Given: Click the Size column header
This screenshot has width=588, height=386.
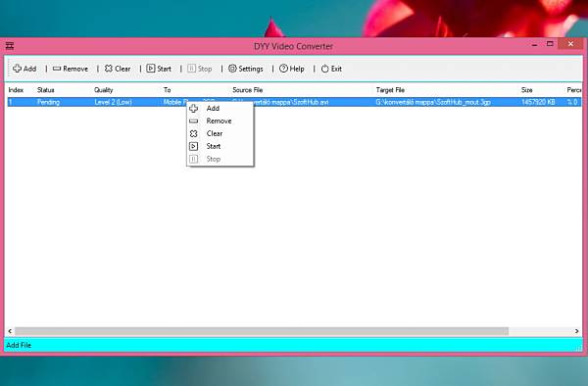Looking at the screenshot, I should tap(527, 90).
